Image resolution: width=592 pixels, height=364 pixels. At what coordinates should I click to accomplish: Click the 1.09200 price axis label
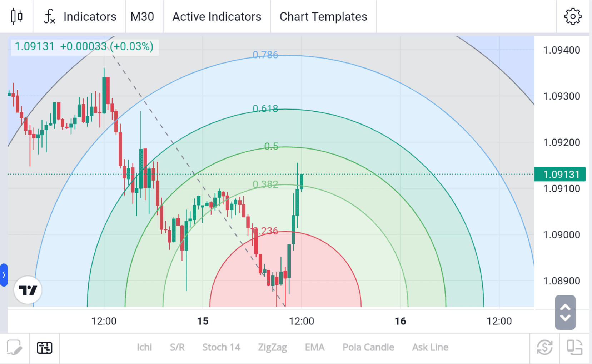(562, 142)
